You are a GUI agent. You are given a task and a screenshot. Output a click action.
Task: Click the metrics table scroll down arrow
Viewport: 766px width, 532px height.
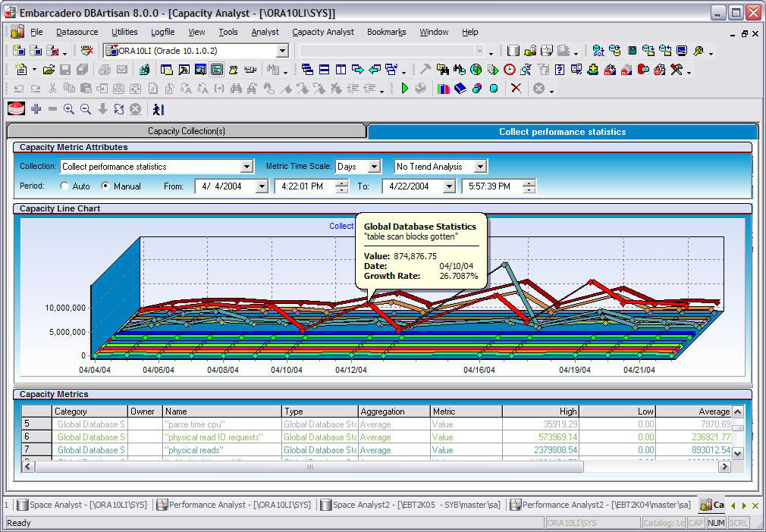(738, 453)
